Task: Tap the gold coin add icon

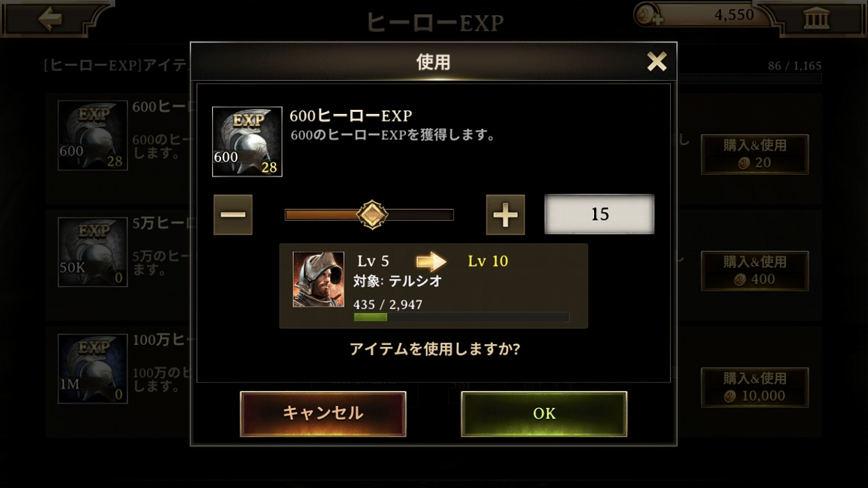Action: click(x=650, y=15)
